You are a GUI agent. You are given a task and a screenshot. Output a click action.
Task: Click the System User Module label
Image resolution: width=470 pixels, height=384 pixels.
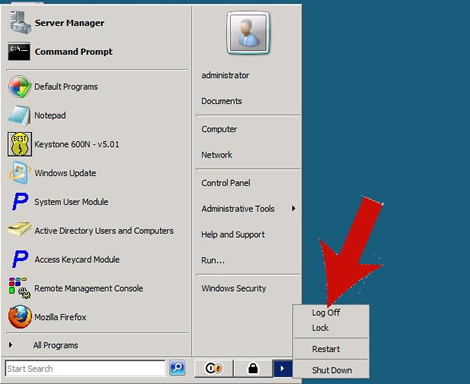point(71,202)
